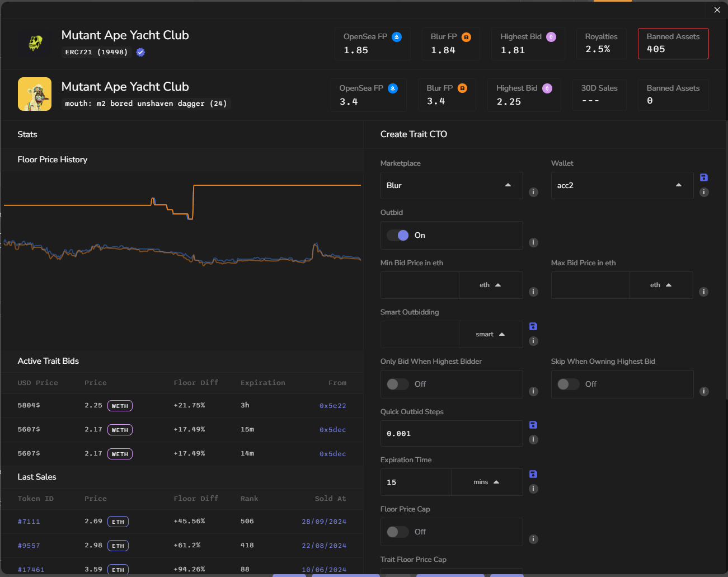Click the info icon beside Outbid toggle
Viewport: 728px width, 577px height.
coord(534,242)
